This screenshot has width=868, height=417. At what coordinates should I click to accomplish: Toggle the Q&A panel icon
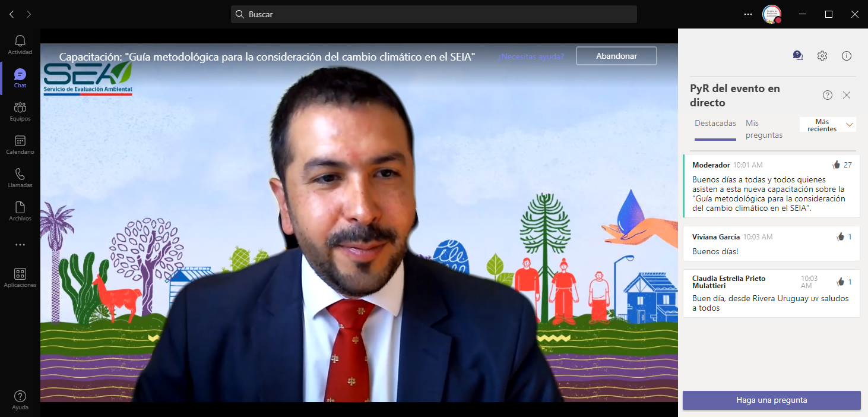point(797,56)
